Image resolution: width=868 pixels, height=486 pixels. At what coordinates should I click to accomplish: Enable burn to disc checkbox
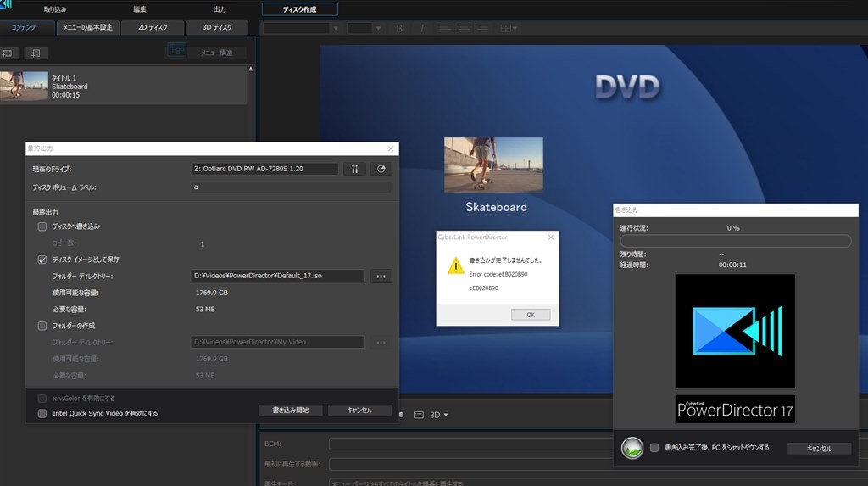(x=42, y=226)
